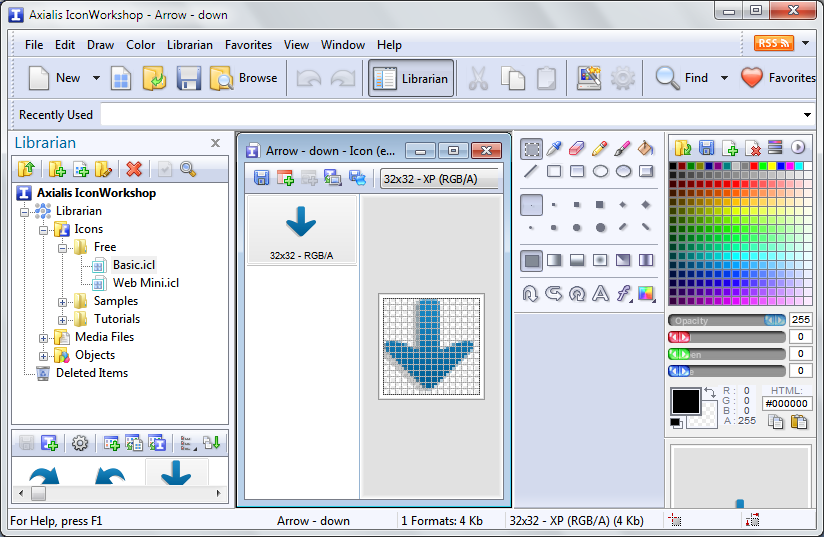Select the solid fill mode button
The width and height of the screenshot is (824, 537).
531,260
